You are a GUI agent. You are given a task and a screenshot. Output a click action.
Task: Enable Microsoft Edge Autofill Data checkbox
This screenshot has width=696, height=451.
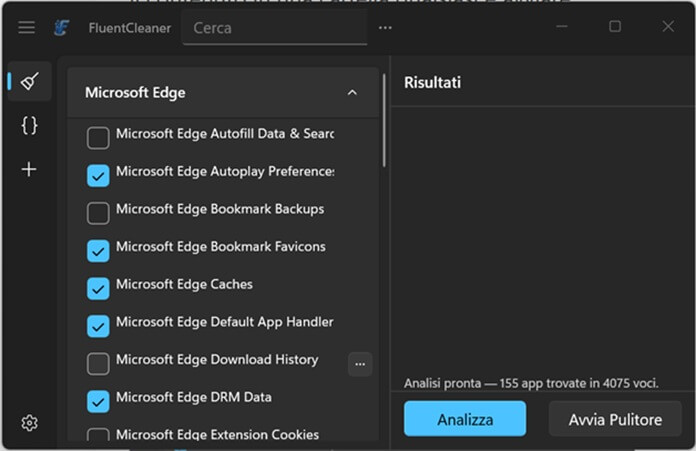pos(98,138)
